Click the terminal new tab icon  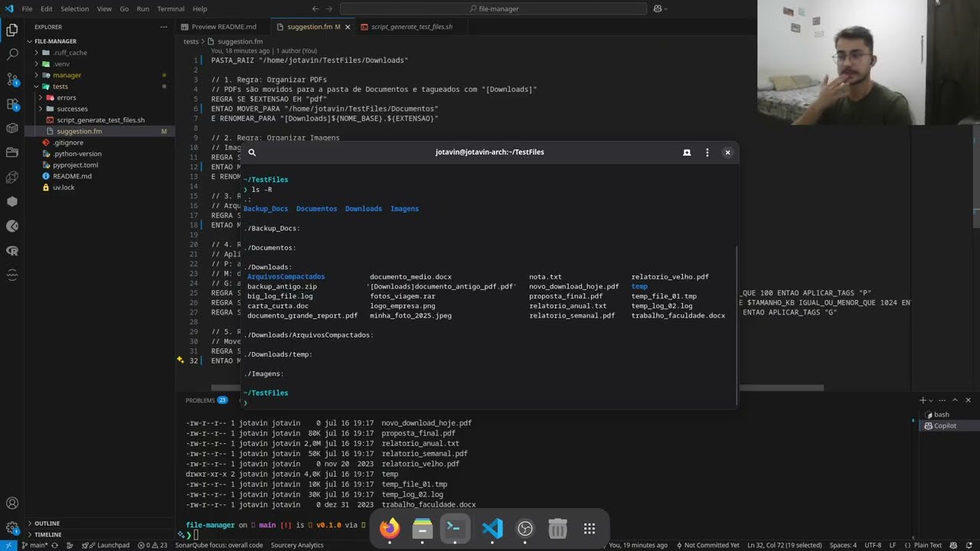click(687, 152)
